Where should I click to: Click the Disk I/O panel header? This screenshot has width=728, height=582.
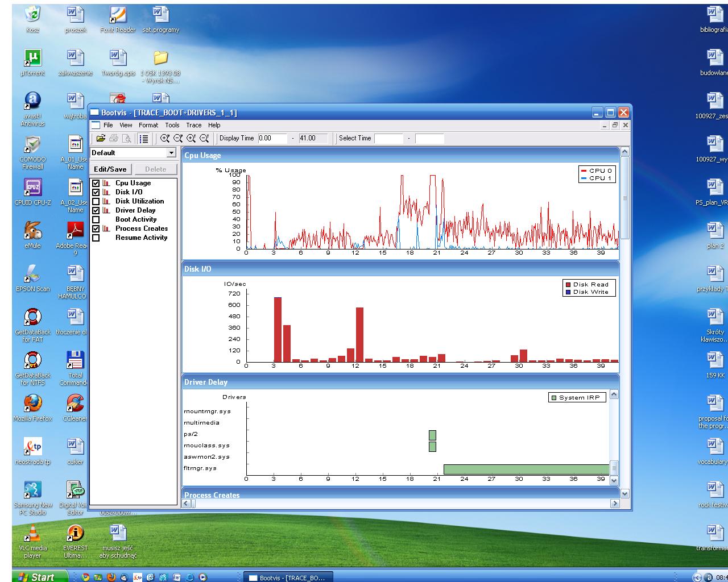click(x=400, y=268)
